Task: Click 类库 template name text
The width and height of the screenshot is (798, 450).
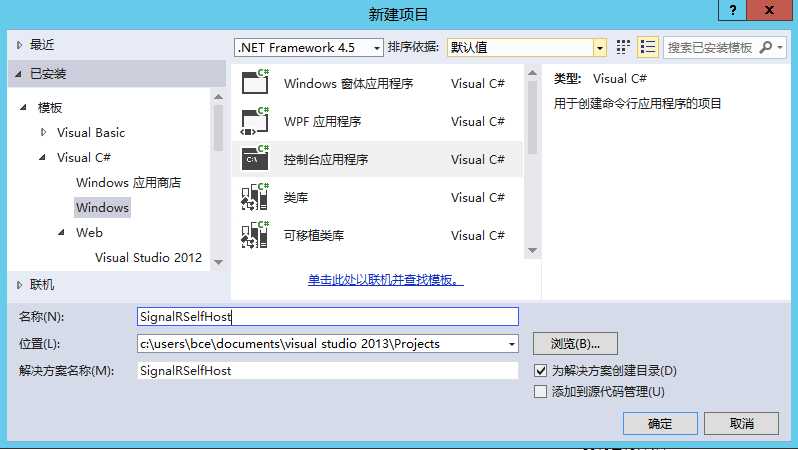Action: 296,197
